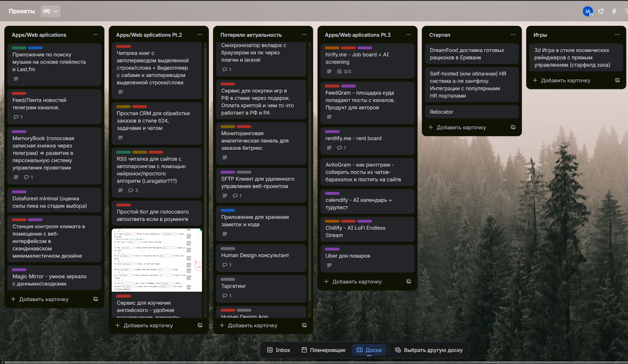This screenshot has height=364, width=628.
Task: Switch to the Inbox tab
Action: (279, 350)
